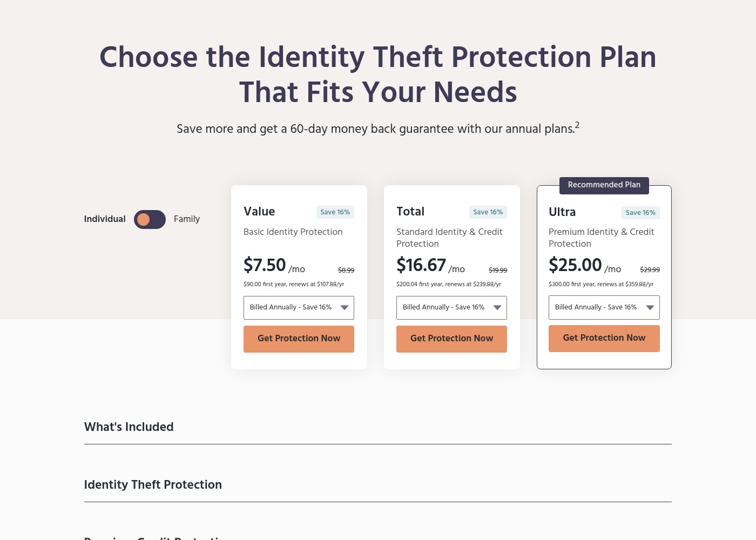
Task: Expand the Identity Theft Protection section
Action: tap(378, 485)
